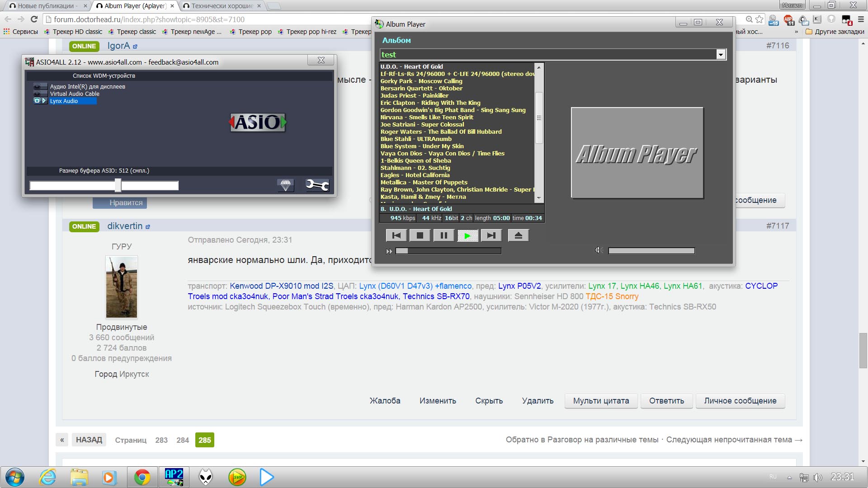
Task: Open the album selection dropdown arrow
Action: tap(721, 55)
